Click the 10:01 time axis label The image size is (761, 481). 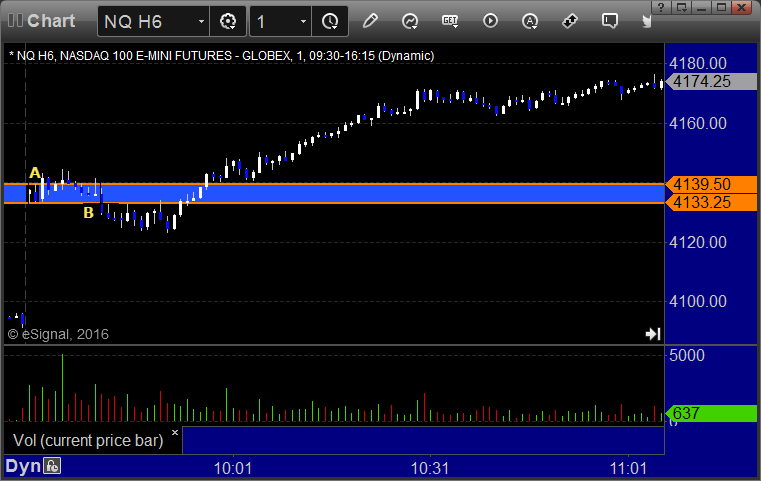[x=233, y=468]
